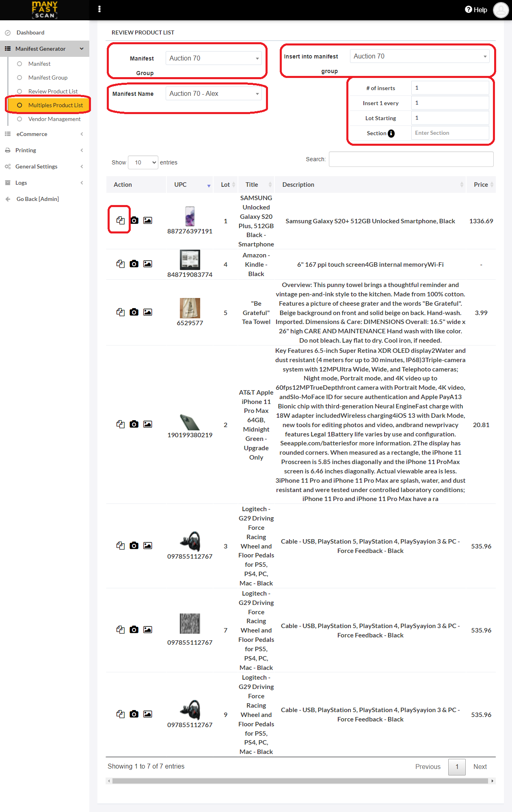The width and height of the screenshot is (512, 812).
Task: Click camera icon in Samsung Galaxy row
Action: [134, 220]
